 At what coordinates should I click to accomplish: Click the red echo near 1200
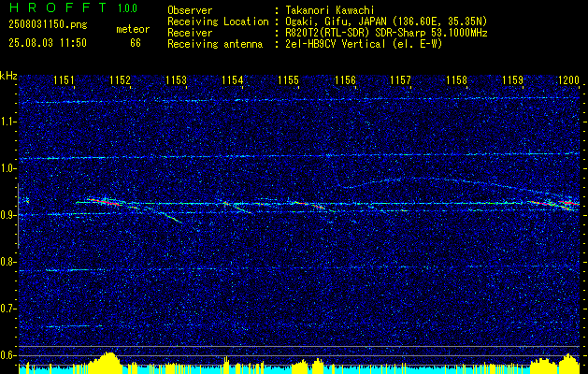568,203
